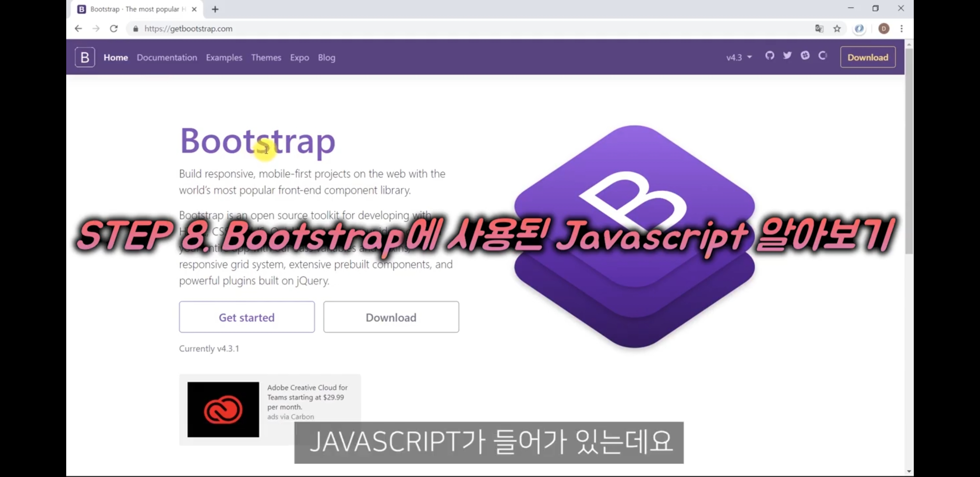The height and width of the screenshot is (477, 980).
Task: Open the Examples nav item
Action: click(x=224, y=58)
